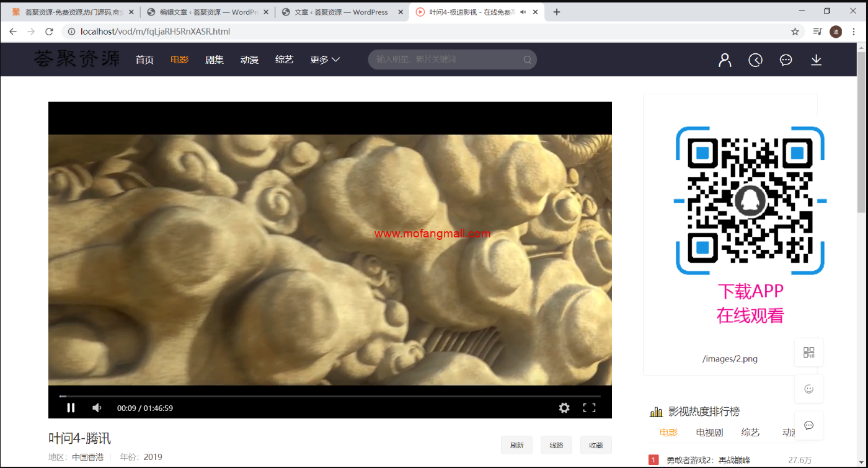Open ranked title 勇敢者游戏2：再战巅峰

pos(708,460)
